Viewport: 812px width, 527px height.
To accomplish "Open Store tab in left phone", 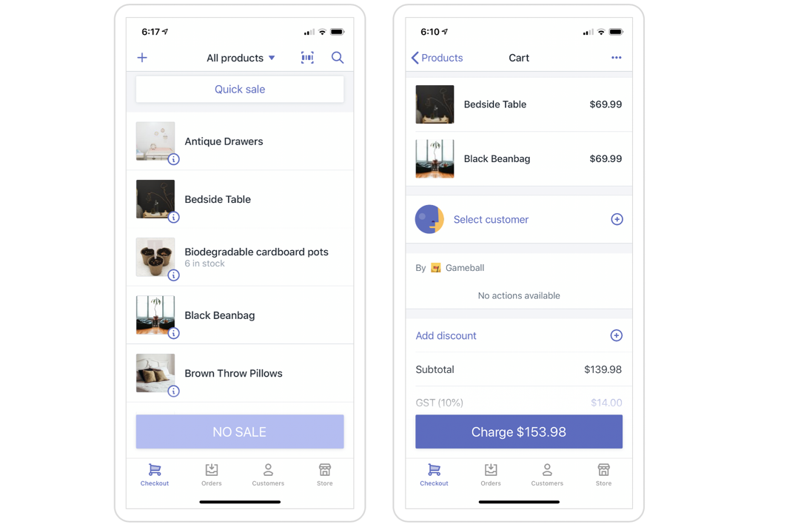I will click(325, 474).
